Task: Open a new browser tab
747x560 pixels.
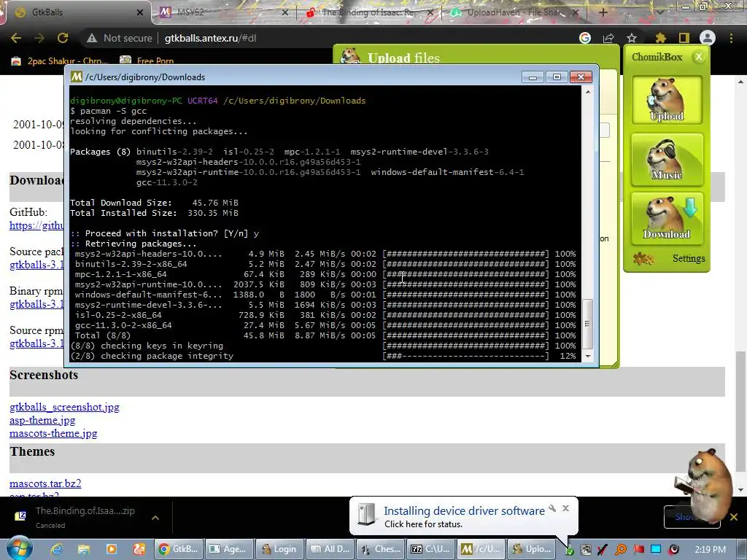Action: pos(603,12)
